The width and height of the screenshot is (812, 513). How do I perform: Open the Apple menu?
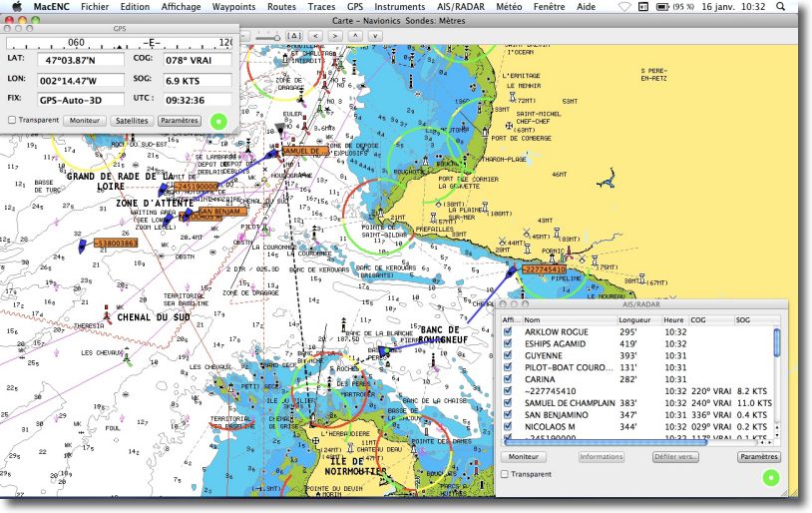(17, 7)
